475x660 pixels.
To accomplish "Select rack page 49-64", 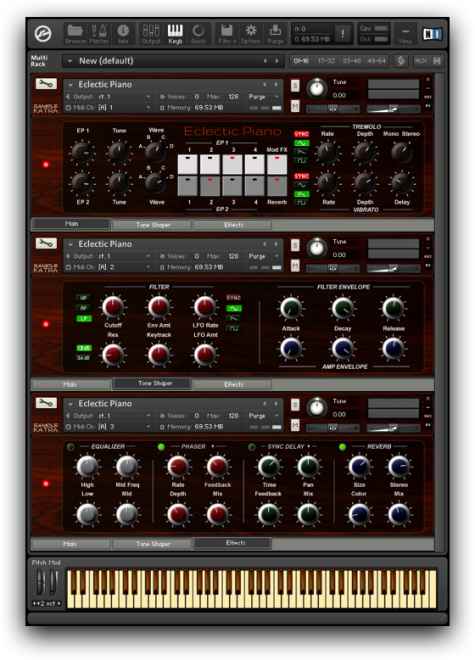I will [376, 61].
